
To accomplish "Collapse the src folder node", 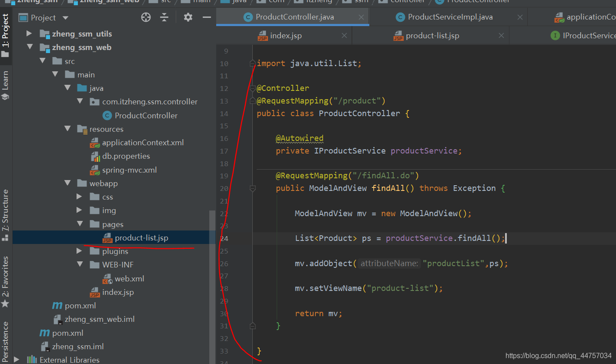I will click(x=42, y=61).
